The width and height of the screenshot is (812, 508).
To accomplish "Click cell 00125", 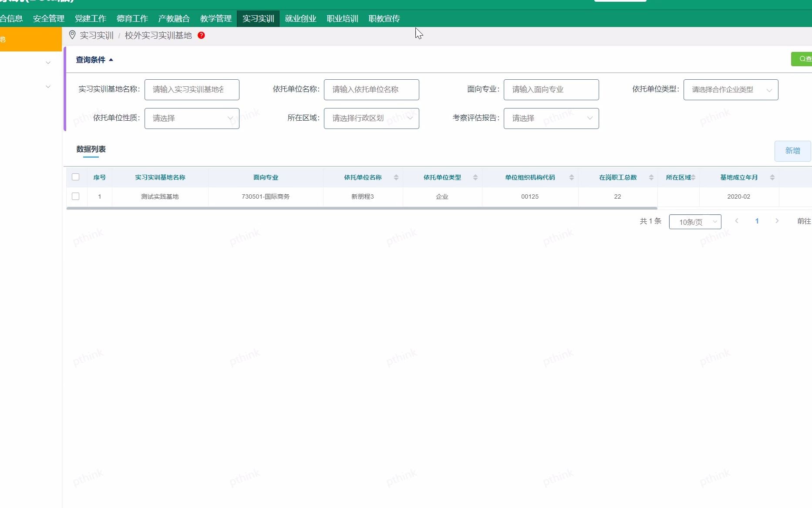I will pyautogui.click(x=530, y=196).
